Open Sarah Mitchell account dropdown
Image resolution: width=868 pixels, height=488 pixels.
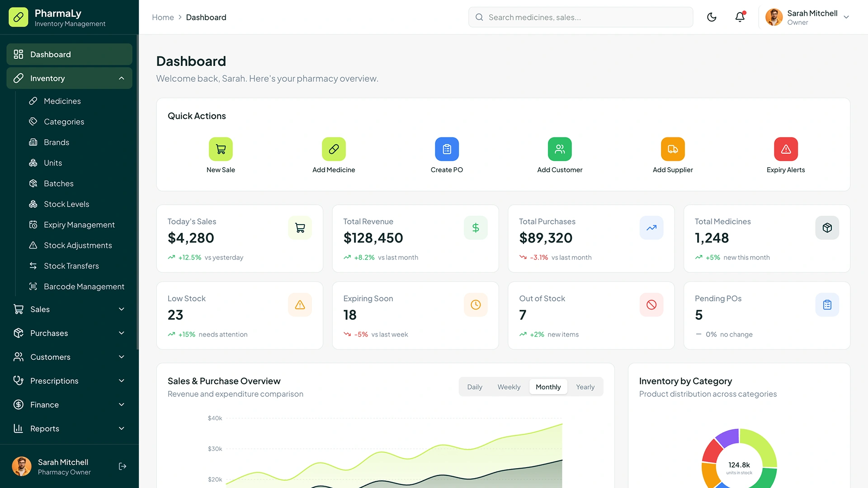click(x=807, y=17)
